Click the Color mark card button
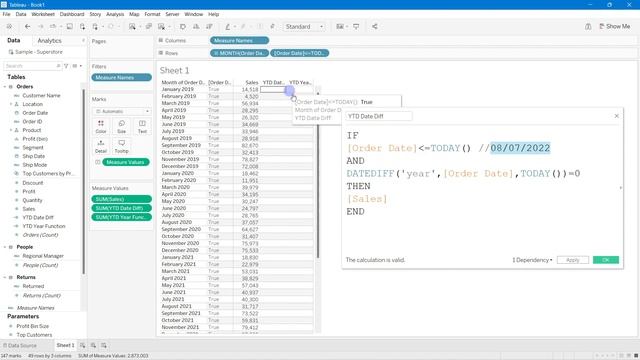Viewport: 640px width, 360px height. coord(101,127)
